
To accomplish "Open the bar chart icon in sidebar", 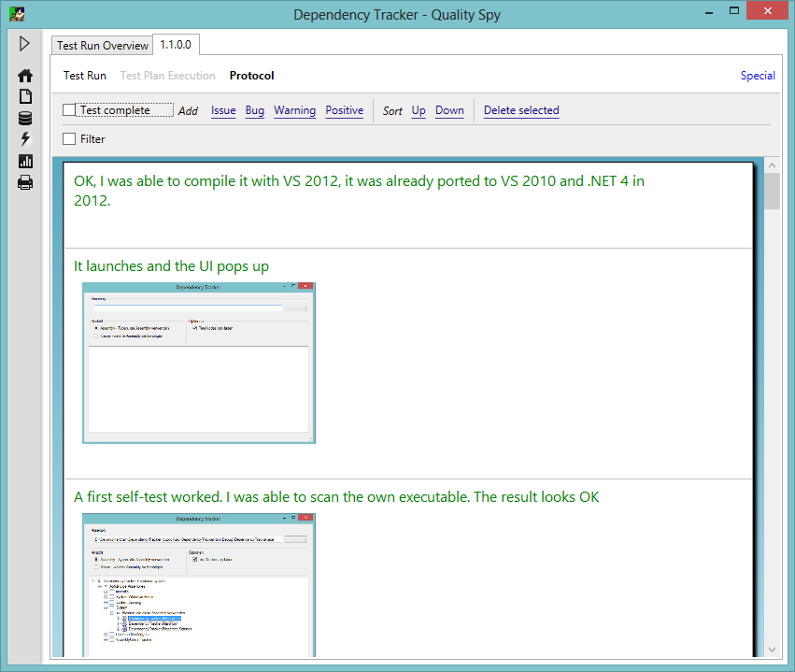I will (x=25, y=162).
